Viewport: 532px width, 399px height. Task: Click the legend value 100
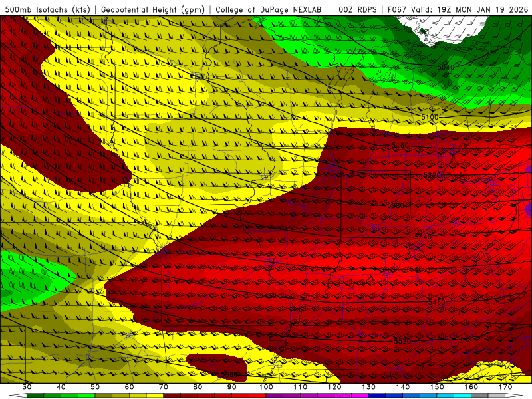point(266,387)
